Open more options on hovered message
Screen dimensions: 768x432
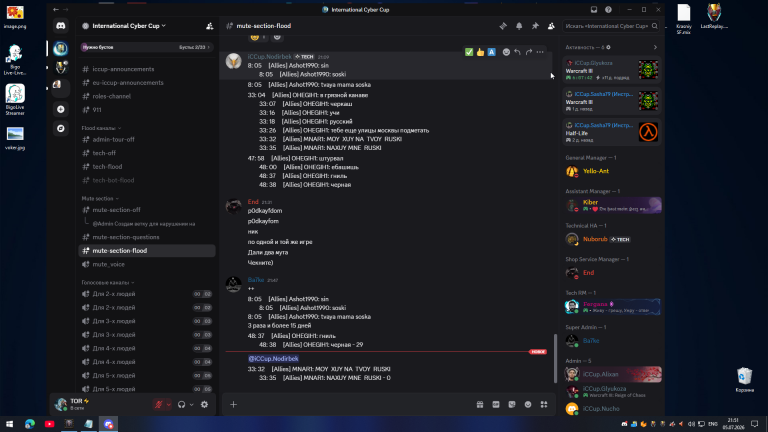(x=540, y=52)
